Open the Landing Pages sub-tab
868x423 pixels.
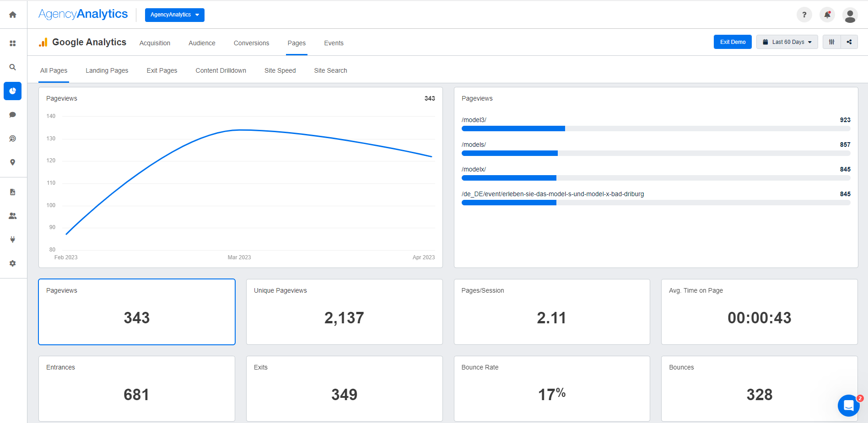point(107,70)
